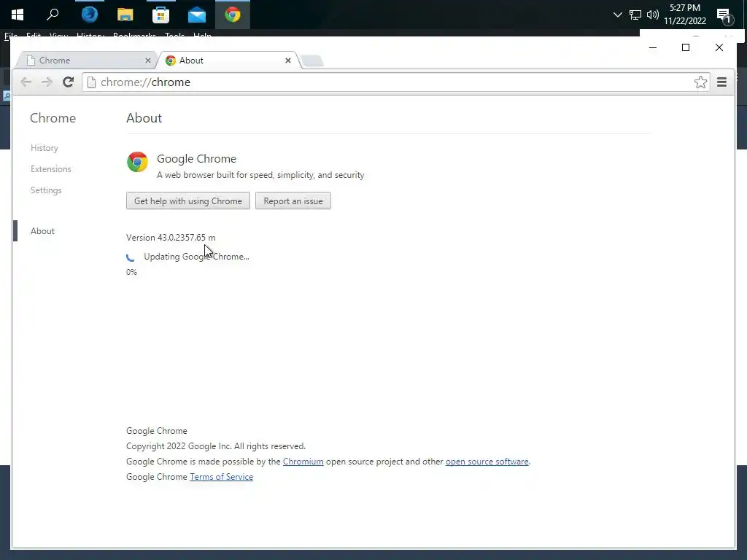747x560 pixels.
Task: Show hidden system tray icons chevron
Action: pos(617,15)
